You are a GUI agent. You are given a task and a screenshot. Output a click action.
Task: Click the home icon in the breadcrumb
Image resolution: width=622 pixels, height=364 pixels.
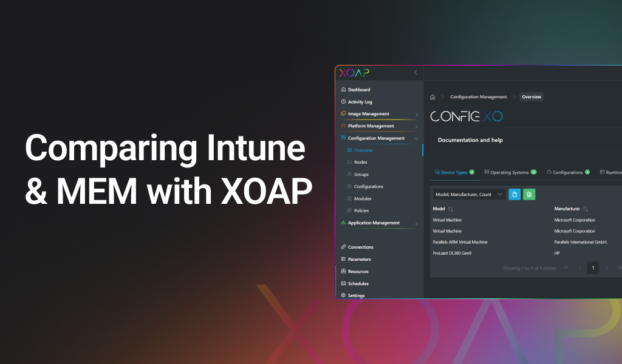click(x=432, y=97)
